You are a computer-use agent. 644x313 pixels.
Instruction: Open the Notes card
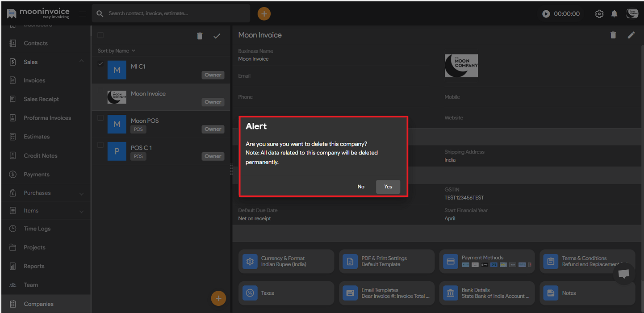[x=587, y=293]
